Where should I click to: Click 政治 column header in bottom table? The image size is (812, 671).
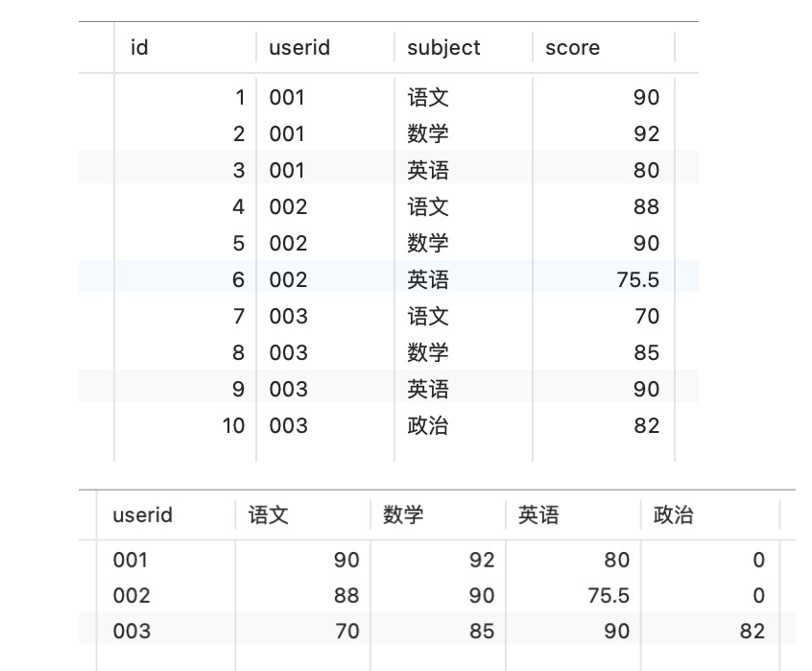(x=673, y=515)
